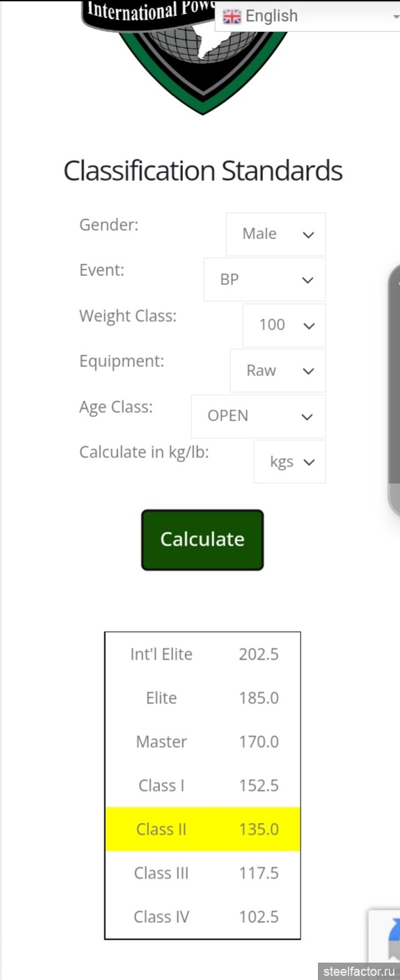Click the Int'l Elite 202.5 row
The height and width of the screenshot is (980, 400).
tap(202, 654)
